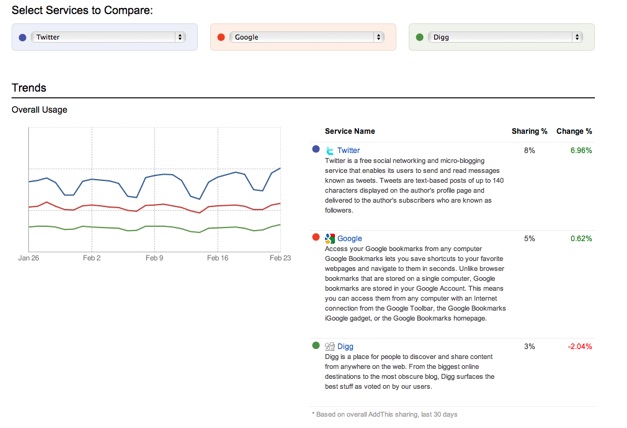Click the Feb 9 date on chart axis
The height and width of the screenshot is (428, 627).
[x=154, y=258]
